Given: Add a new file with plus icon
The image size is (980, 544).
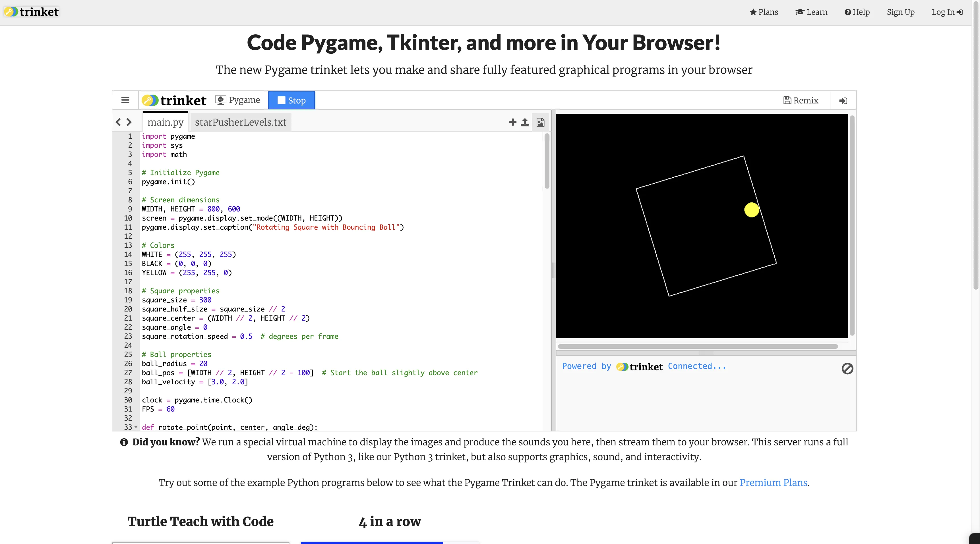Looking at the screenshot, I should [x=513, y=122].
